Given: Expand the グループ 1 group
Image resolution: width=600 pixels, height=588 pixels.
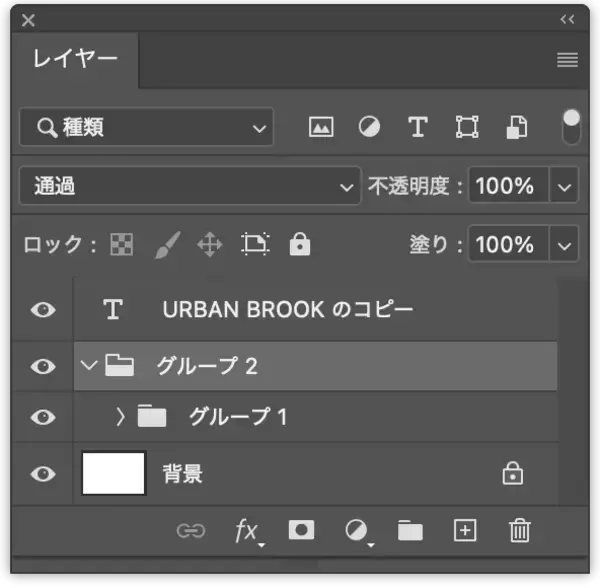Looking at the screenshot, I should pos(121,417).
